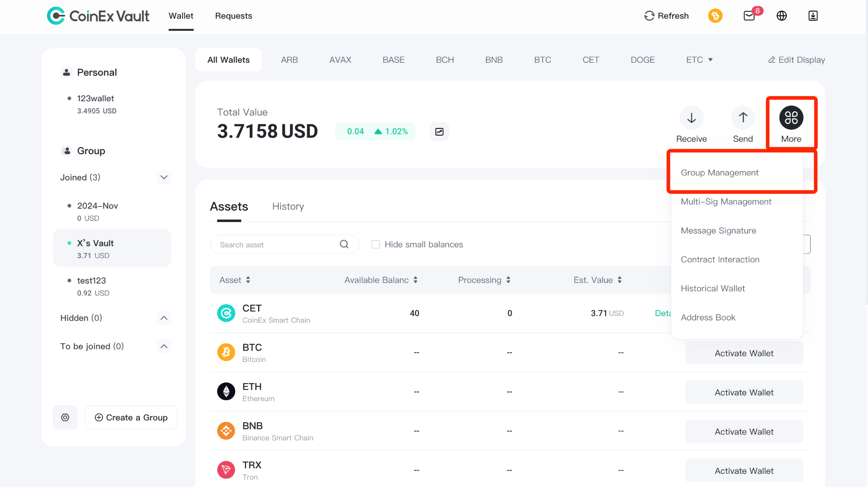Click the BTC coin icon

(x=226, y=352)
